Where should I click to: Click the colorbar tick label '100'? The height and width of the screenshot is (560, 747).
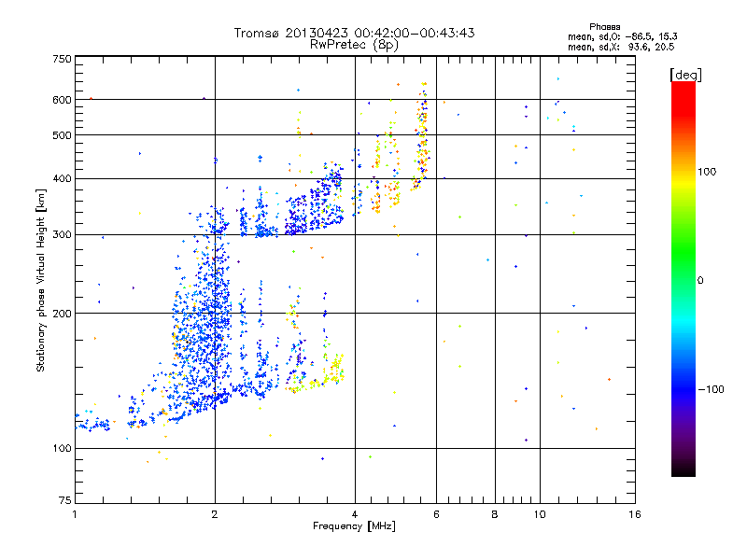pyautogui.click(x=707, y=172)
